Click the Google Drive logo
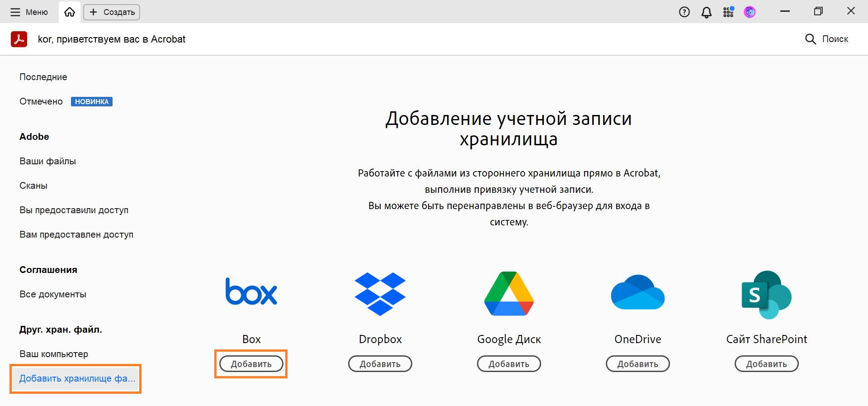 [x=509, y=294]
